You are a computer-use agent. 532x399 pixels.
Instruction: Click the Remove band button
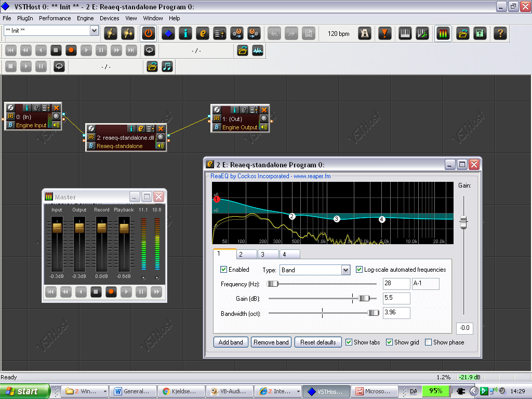pyautogui.click(x=271, y=342)
